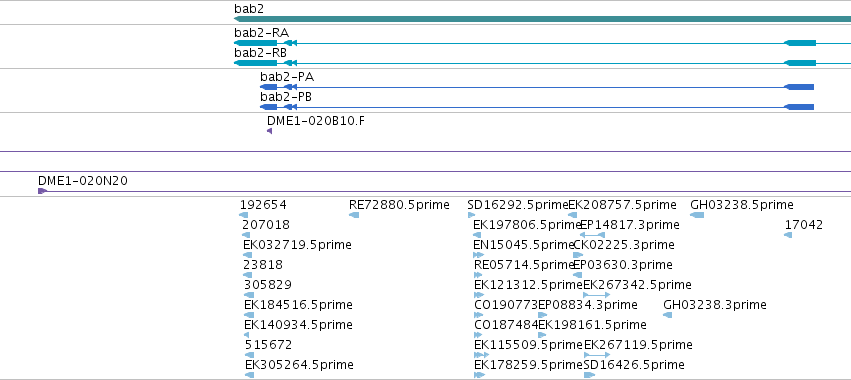Open the SD16292.5prime feature label
Viewport: 851px width, 380px height.
coord(517,205)
